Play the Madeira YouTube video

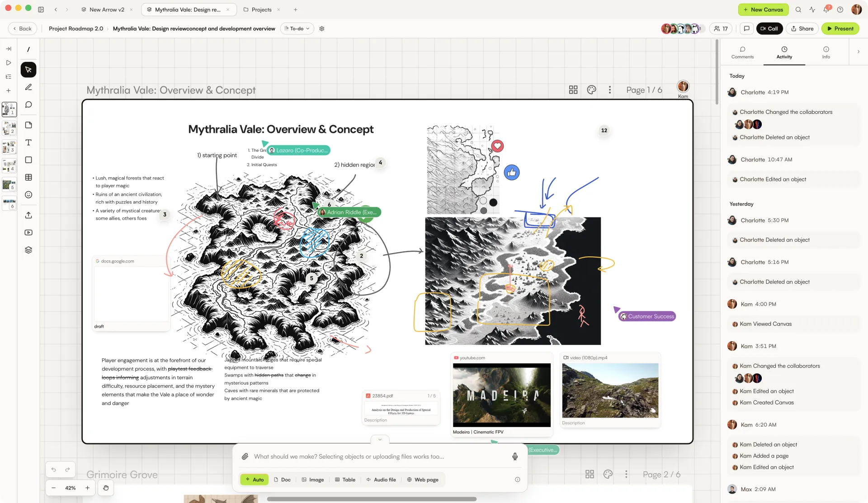(502, 395)
